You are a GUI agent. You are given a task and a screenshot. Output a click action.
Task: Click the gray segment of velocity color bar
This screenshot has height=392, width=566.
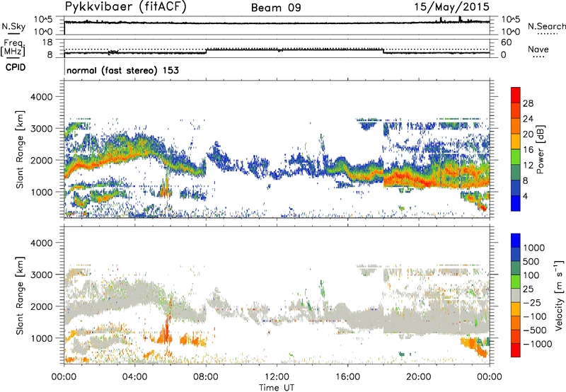coord(516,296)
